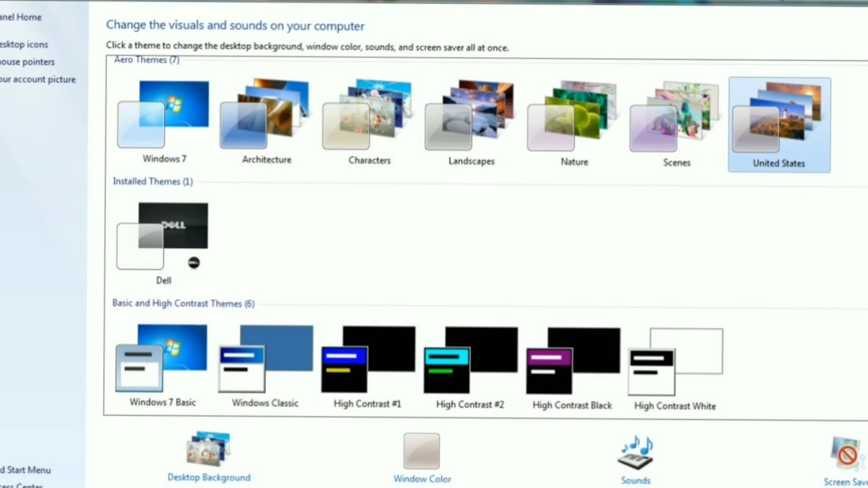
Task: Apply the High Contrast #1 theme
Action: 368,367
